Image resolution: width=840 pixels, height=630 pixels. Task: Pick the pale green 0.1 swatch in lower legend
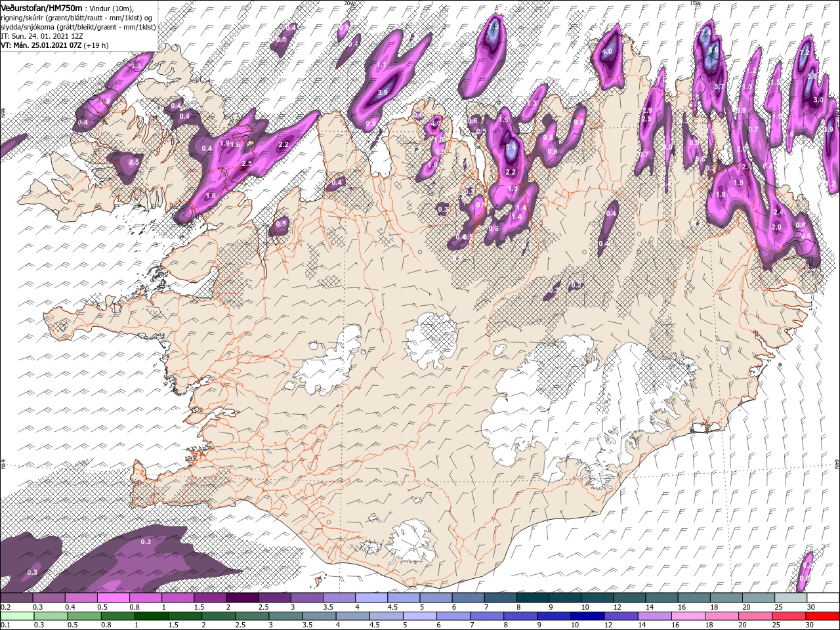tap(16, 616)
